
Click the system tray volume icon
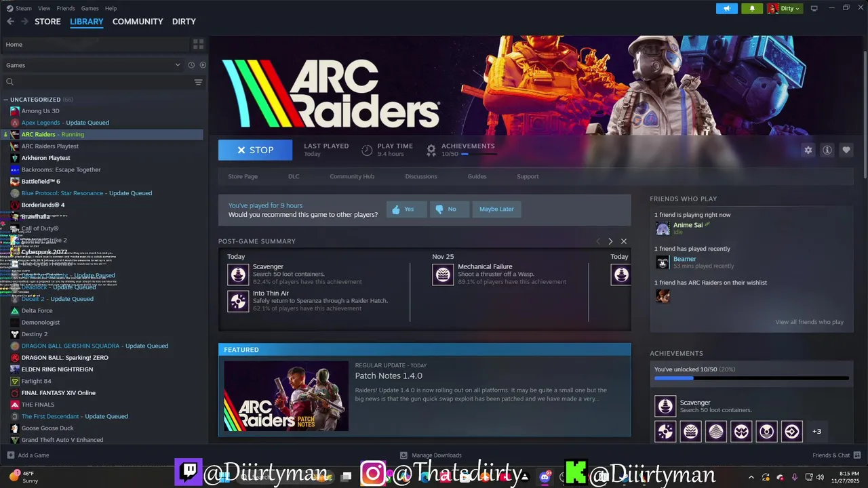[820, 476]
